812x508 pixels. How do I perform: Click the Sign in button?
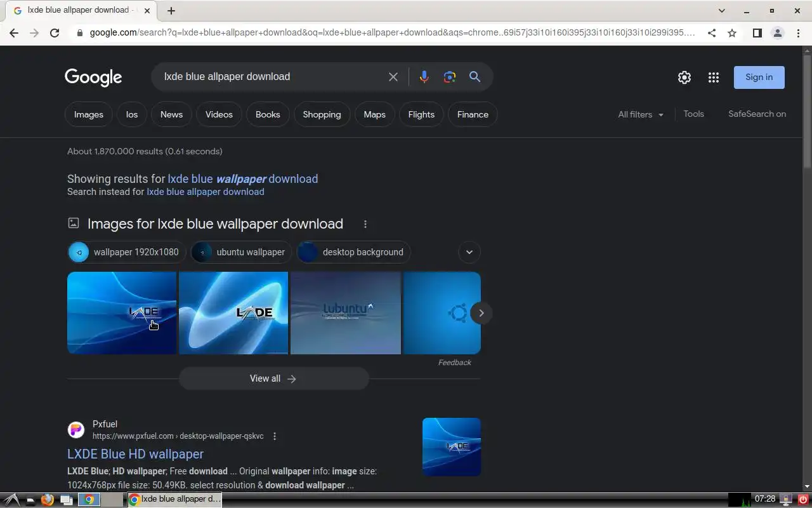pyautogui.click(x=759, y=77)
